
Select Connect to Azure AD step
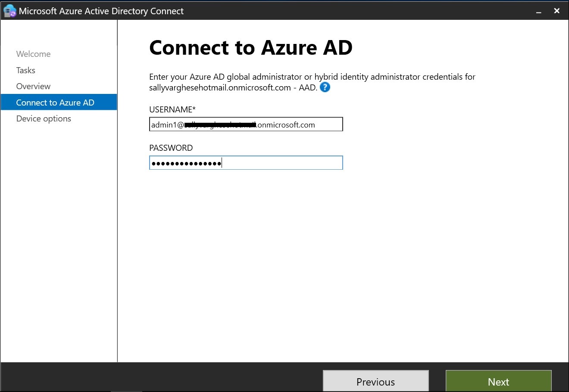tap(59, 102)
